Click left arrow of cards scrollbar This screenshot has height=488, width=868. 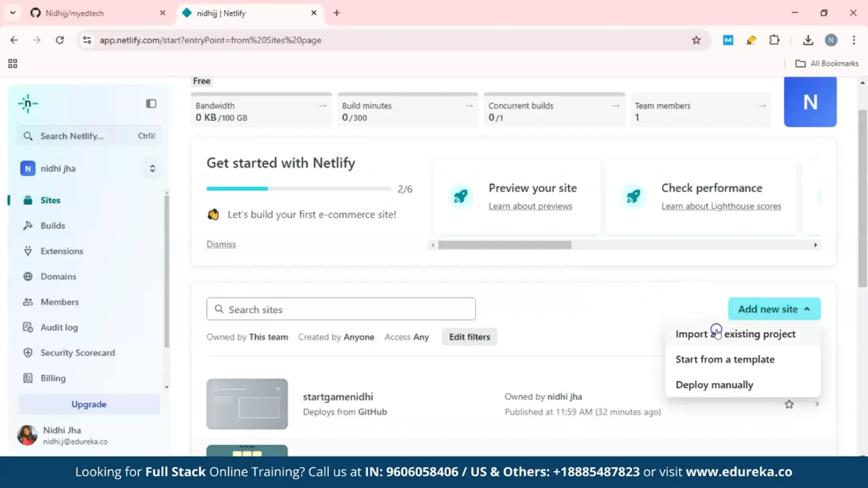(432, 245)
